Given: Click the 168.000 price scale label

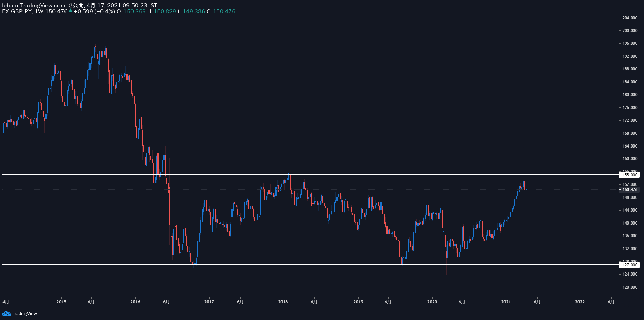Looking at the screenshot, I should [630, 133].
